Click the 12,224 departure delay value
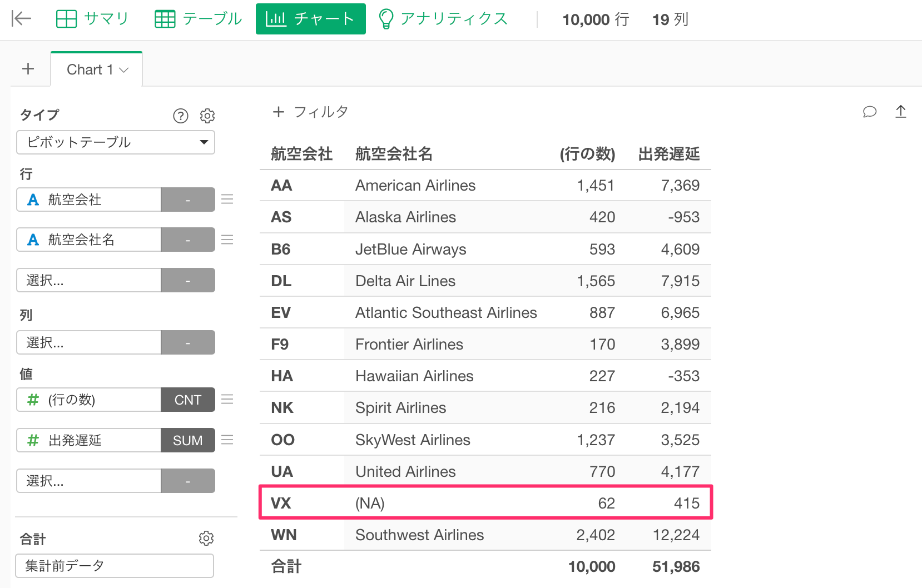The width and height of the screenshot is (922, 588). 676,535
